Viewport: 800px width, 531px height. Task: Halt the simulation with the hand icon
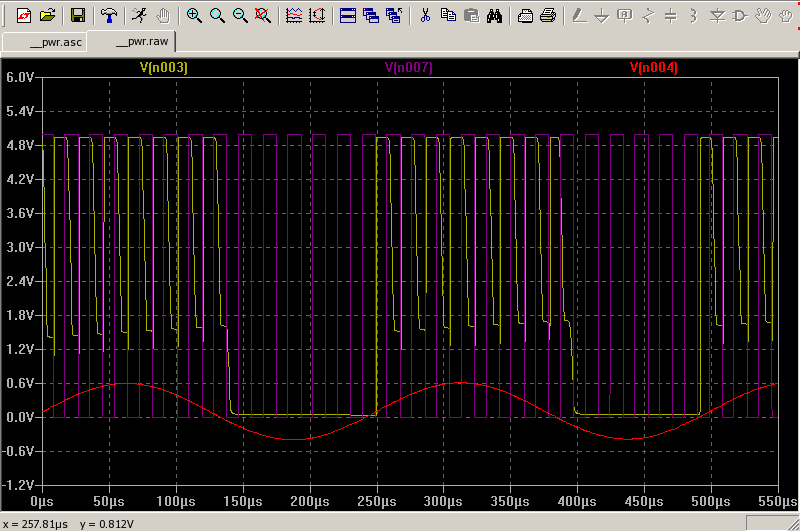[x=163, y=15]
